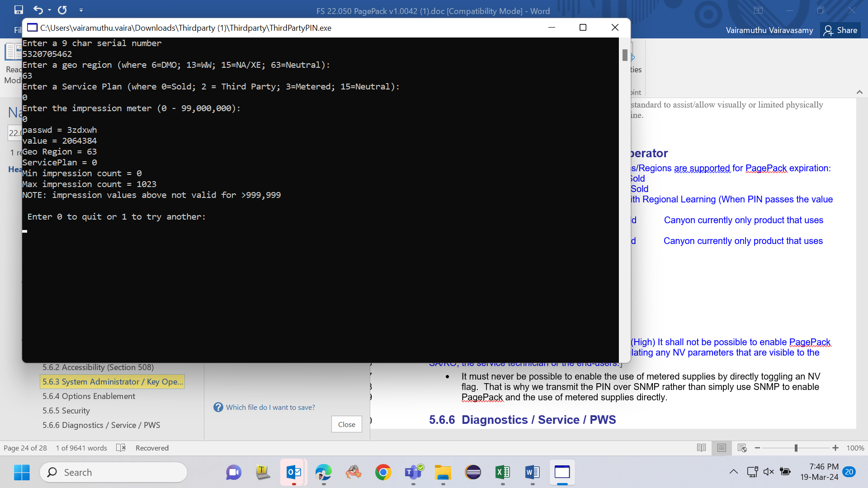868x488 pixels.
Task: Click the Save icon in Word title bar
Action: [x=19, y=9]
